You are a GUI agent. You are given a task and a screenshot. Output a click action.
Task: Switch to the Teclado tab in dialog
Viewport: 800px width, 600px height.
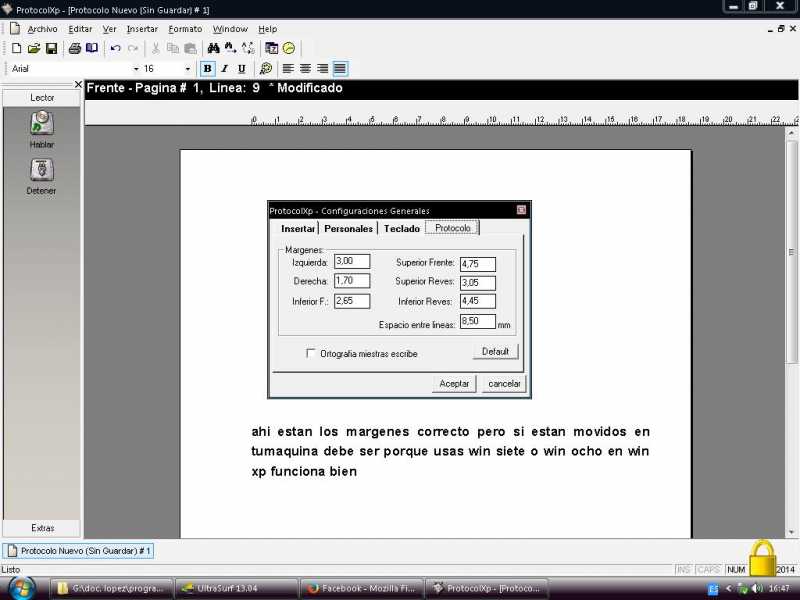tap(402, 229)
